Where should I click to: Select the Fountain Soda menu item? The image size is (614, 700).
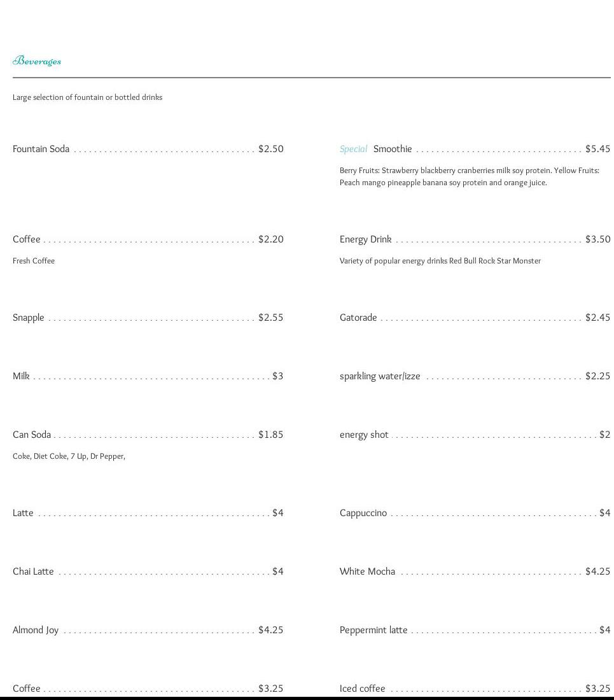(x=41, y=149)
